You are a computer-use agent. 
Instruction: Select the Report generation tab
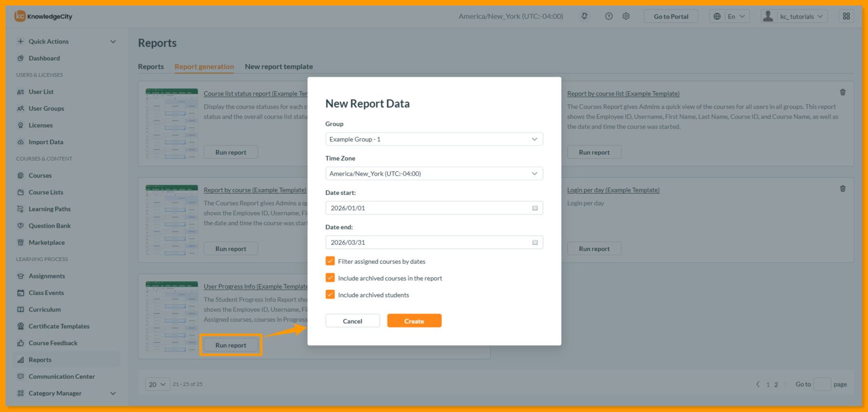click(x=204, y=67)
